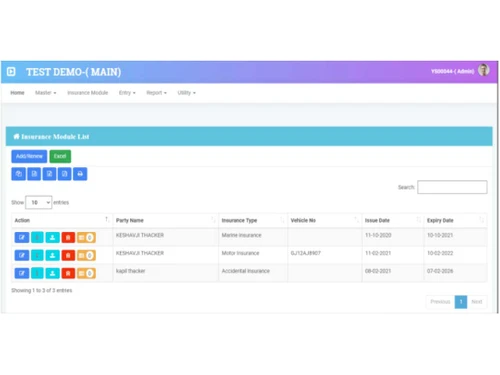The width and height of the screenshot is (500, 375).
Task: Open the admin user avatar
Action: (483, 70)
